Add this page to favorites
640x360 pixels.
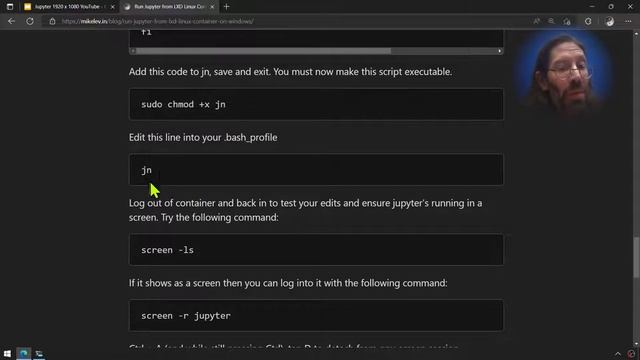[567, 21]
